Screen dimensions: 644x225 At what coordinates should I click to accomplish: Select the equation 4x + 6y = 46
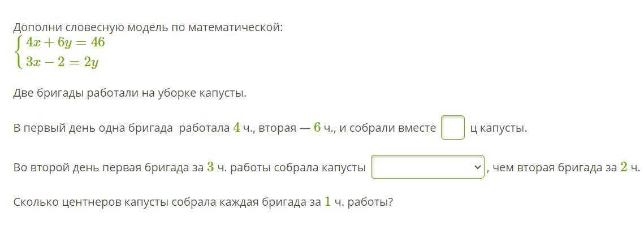click(x=66, y=42)
